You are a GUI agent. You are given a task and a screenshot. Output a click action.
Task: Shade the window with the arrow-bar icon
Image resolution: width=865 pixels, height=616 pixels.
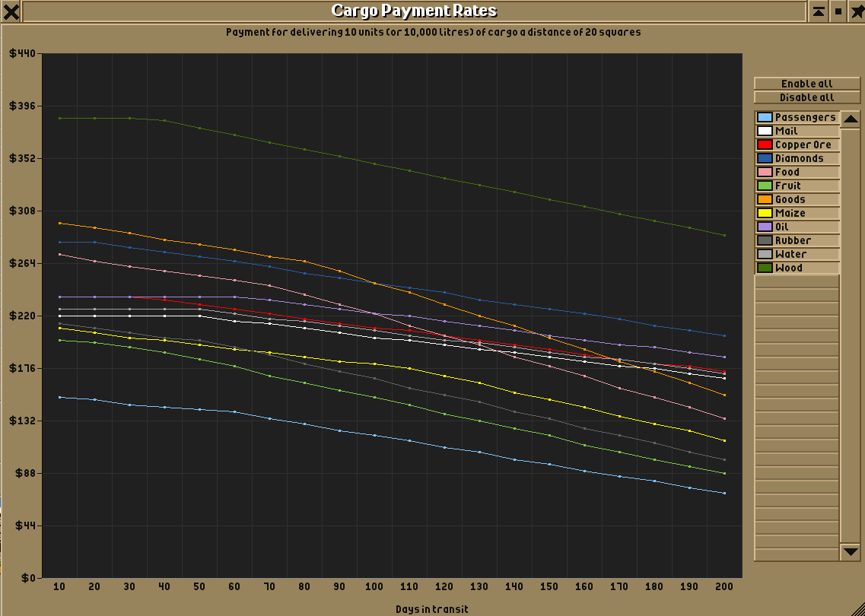point(819,11)
